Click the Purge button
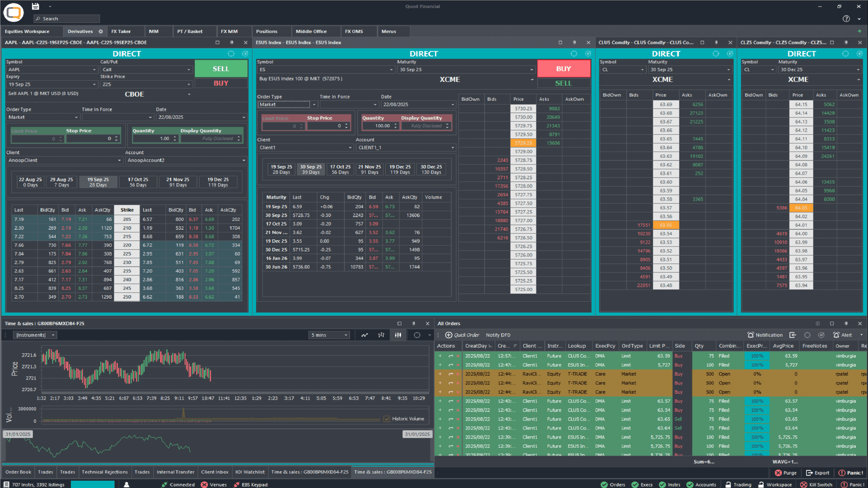Screen dimensions: 868x488 click(x=785, y=472)
